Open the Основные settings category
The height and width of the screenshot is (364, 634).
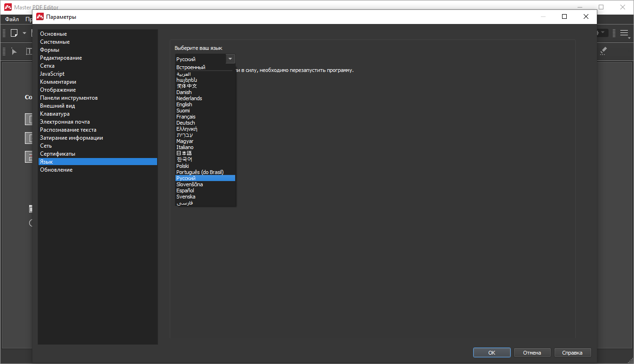click(54, 34)
